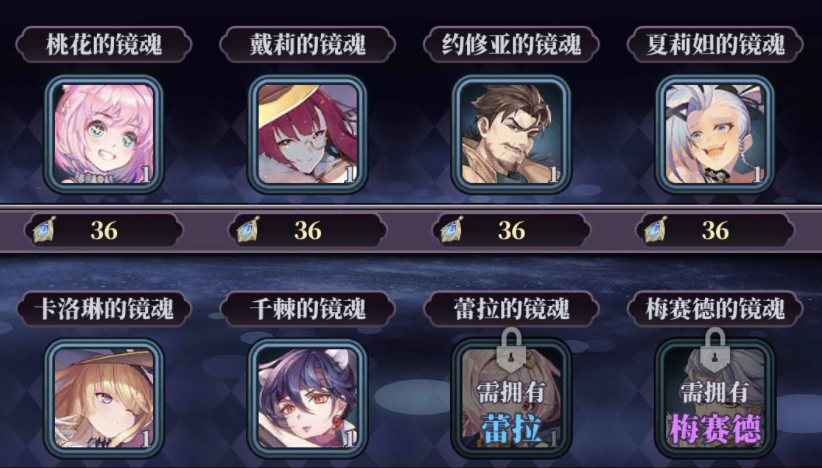Buy 夏莉妲的镜魂 for 36 gems
Viewport: 822px width, 468px height.
click(x=715, y=230)
